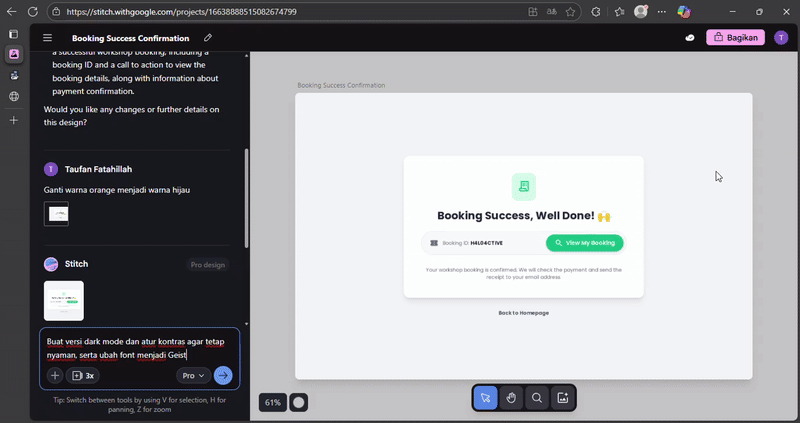This screenshot has width=800, height=423.
Task: Bookmark page with the star icon
Action: coord(570,11)
